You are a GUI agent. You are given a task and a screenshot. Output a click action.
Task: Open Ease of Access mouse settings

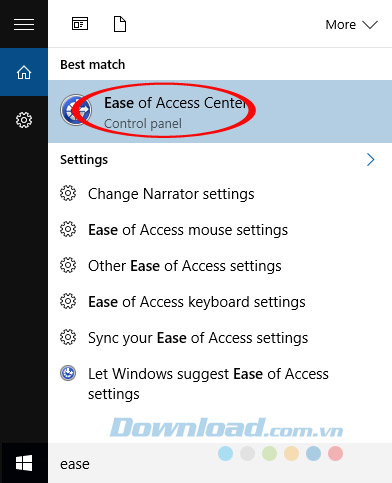coord(188,230)
